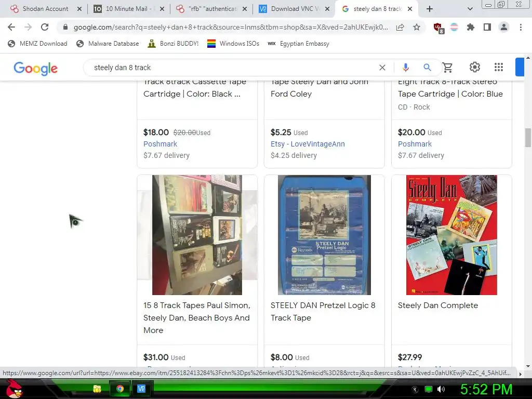This screenshot has height=399, width=532.
Task: Open the Angry Birds start button
Action: 14,389
